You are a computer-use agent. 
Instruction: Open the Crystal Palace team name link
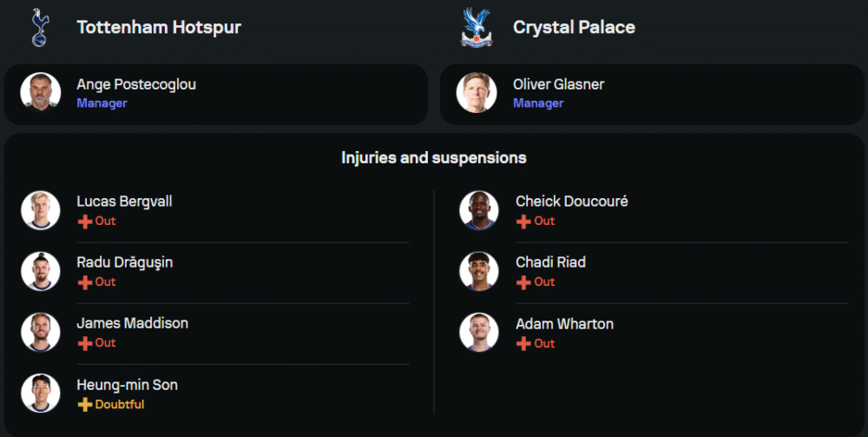[574, 27]
